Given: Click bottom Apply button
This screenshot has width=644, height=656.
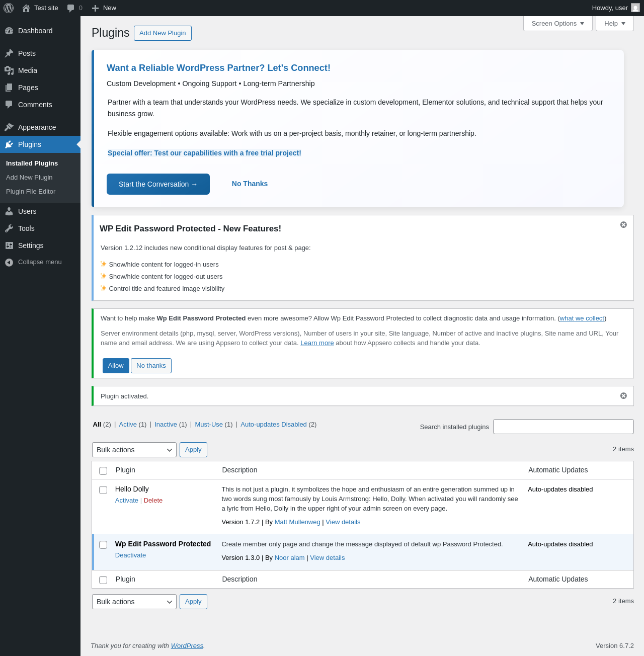Looking at the screenshot, I should [193, 602].
